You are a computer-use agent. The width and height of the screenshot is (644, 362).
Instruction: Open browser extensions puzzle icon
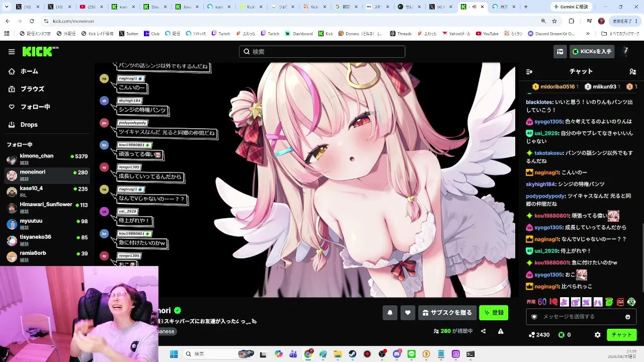point(572,21)
